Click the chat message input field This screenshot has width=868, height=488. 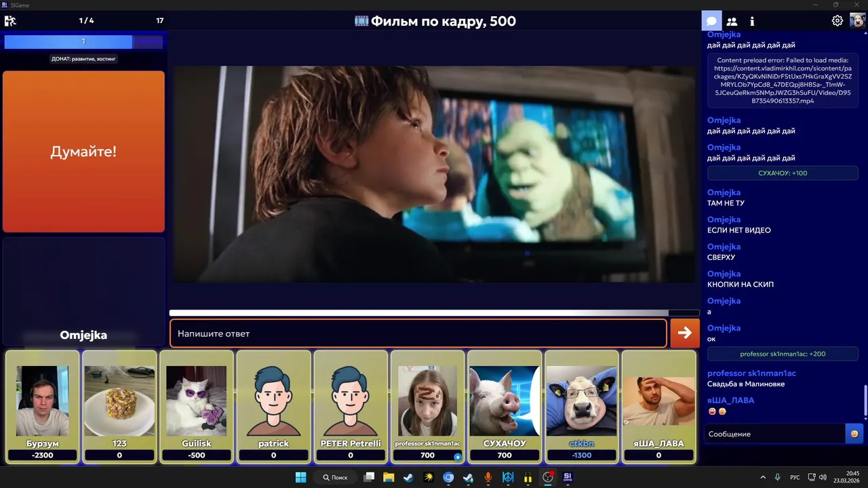click(774, 434)
